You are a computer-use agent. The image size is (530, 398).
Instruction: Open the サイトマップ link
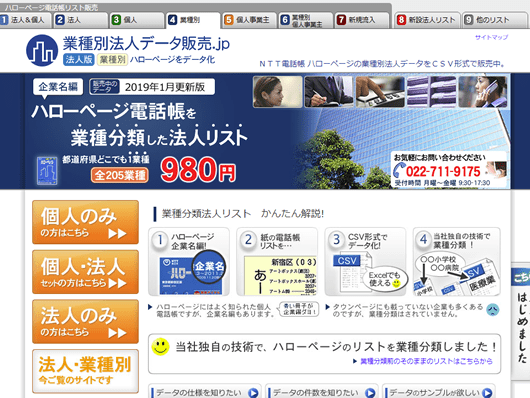[x=491, y=37]
